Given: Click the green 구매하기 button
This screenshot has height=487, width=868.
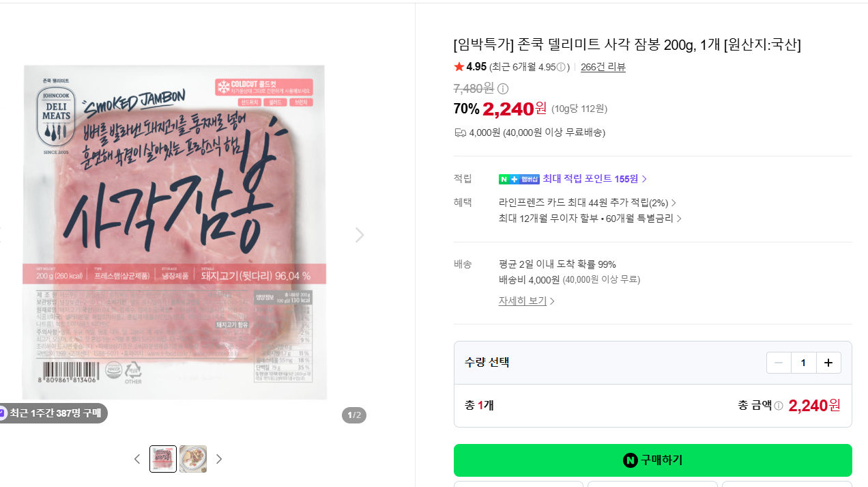Looking at the screenshot, I should pyautogui.click(x=653, y=460).
